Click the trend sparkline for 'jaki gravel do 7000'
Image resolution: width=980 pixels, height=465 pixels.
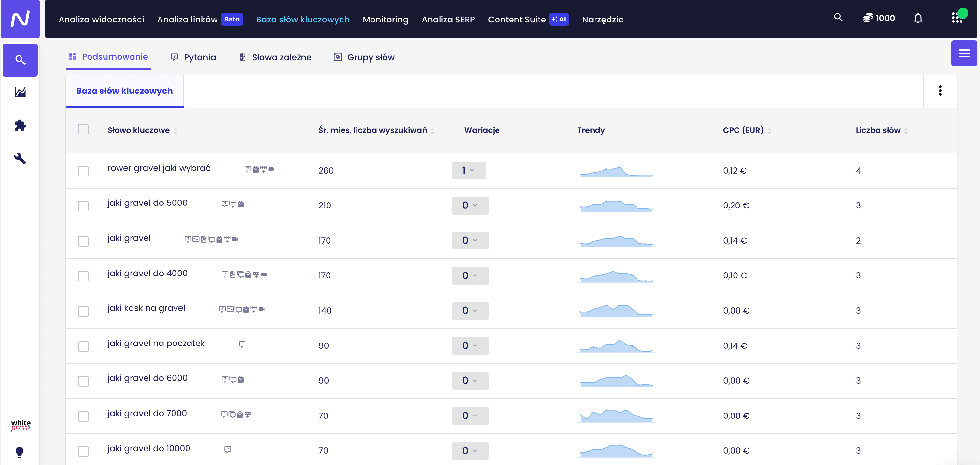pyautogui.click(x=616, y=416)
